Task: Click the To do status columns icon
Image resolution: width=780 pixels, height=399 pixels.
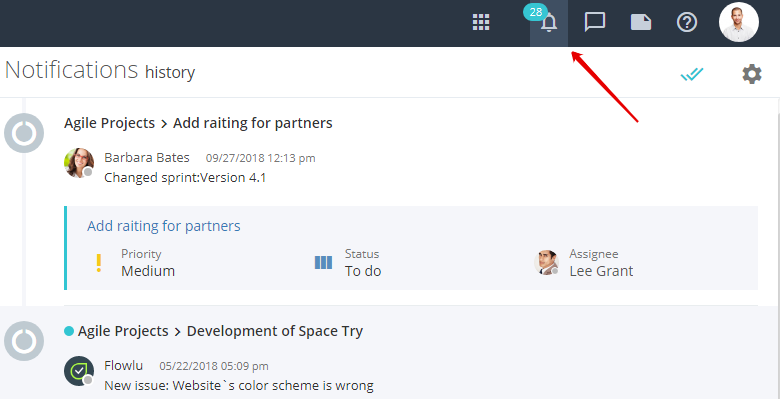Action: pyautogui.click(x=323, y=262)
